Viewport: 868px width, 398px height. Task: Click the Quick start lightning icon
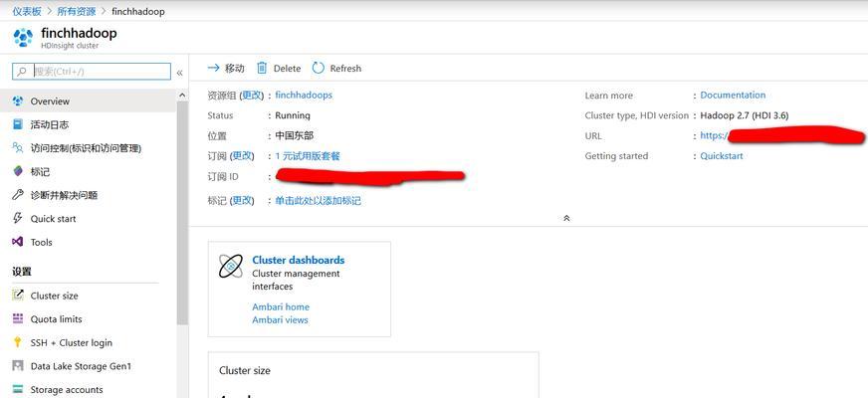point(18,218)
